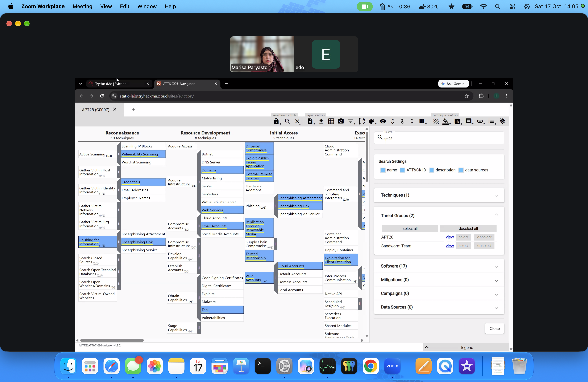The height and width of the screenshot is (382, 588).
Task: Collapse sub-techniques with the fold-in arrows icon
Action: (412, 121)
